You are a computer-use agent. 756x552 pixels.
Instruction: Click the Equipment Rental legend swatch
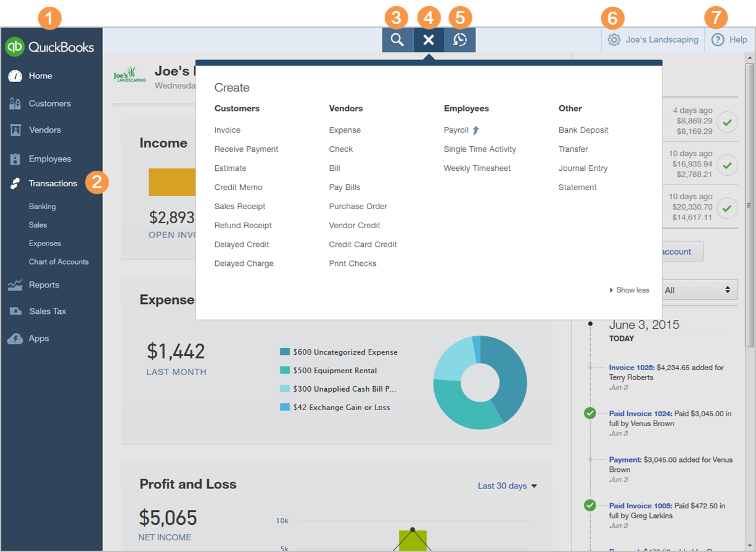click(x=285, y=370)
